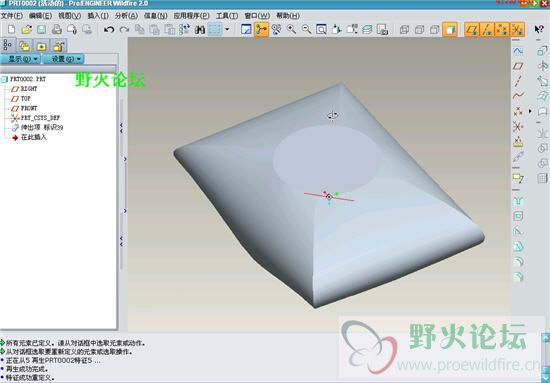Open the 分析(A) menu
This screenshot has height=383, width=550.
click(x=126, y=16)
